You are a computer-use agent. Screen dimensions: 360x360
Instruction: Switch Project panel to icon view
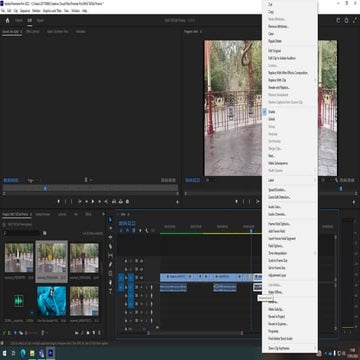(15, 333)
